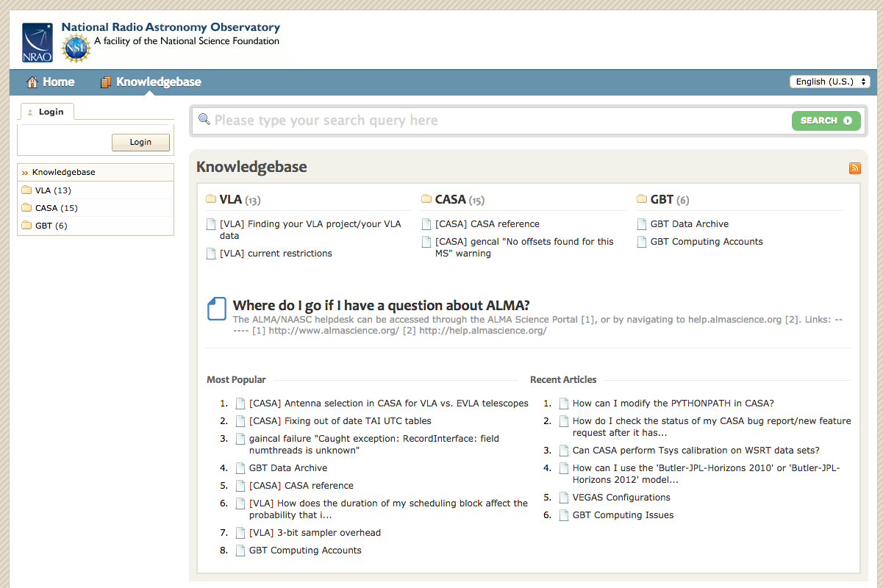883x588 pixels.
Task: Click the orange RSS feed icon
Action: point(854,168)
